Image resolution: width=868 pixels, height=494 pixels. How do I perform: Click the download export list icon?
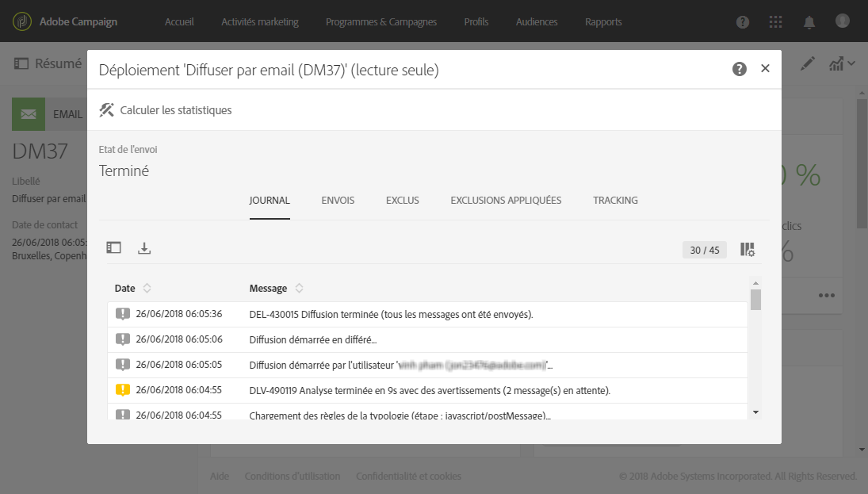(144, 248)
